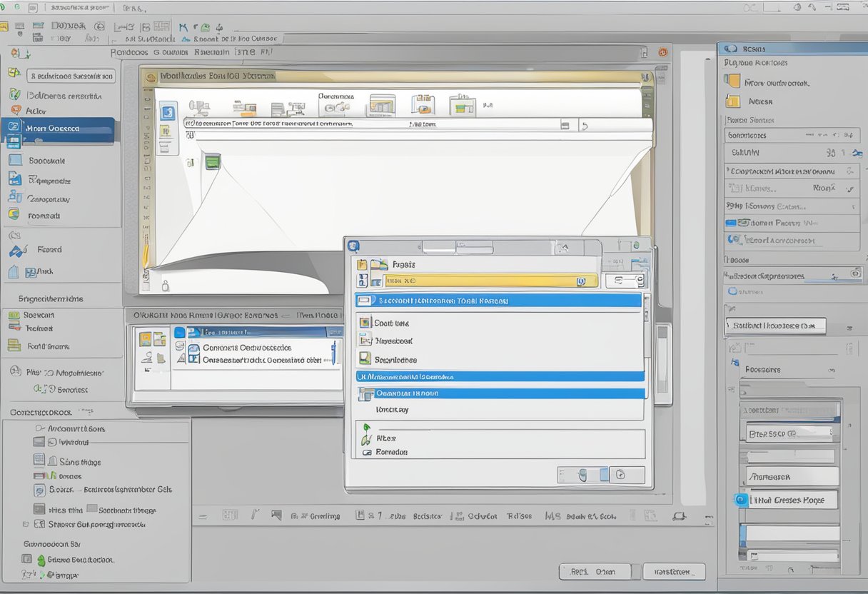Open the second menu item on the top menu bar
The image size is (868, 594).
coord(171,51)
